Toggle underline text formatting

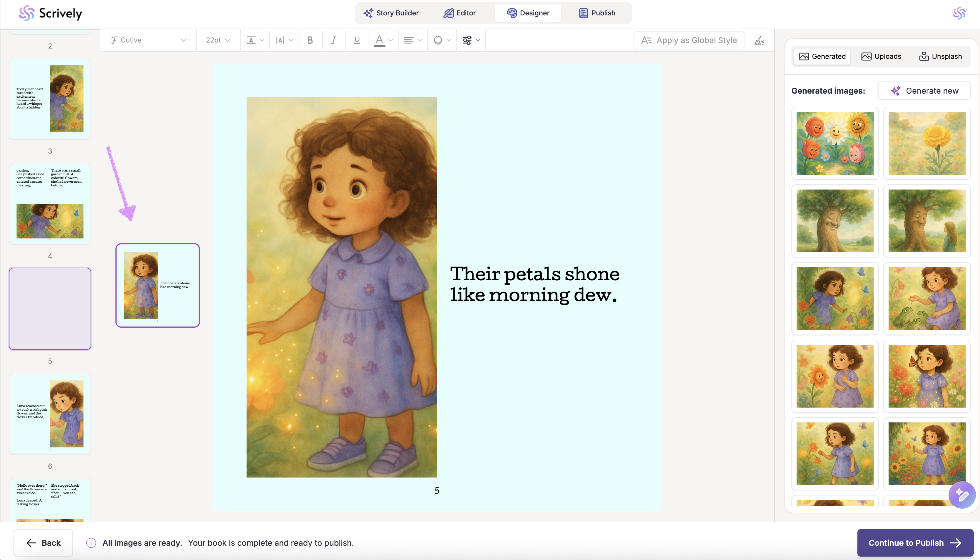click(x=357, y=40)
